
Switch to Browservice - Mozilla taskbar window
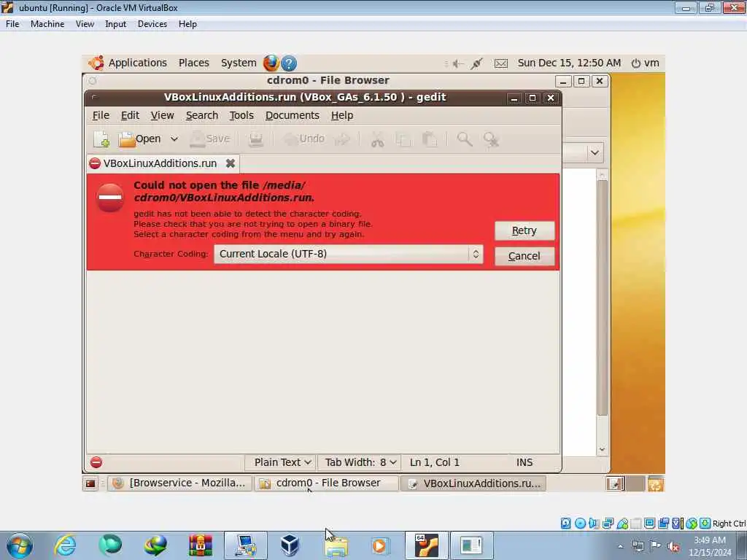[179, 483]
